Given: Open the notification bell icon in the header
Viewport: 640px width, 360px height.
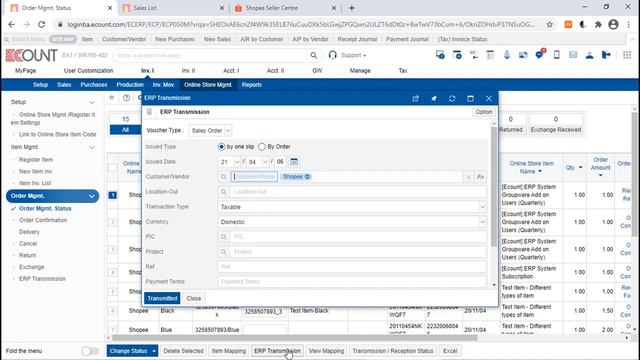Looking at the screenshot, I should pyautogui.click(x=507, y=55).
